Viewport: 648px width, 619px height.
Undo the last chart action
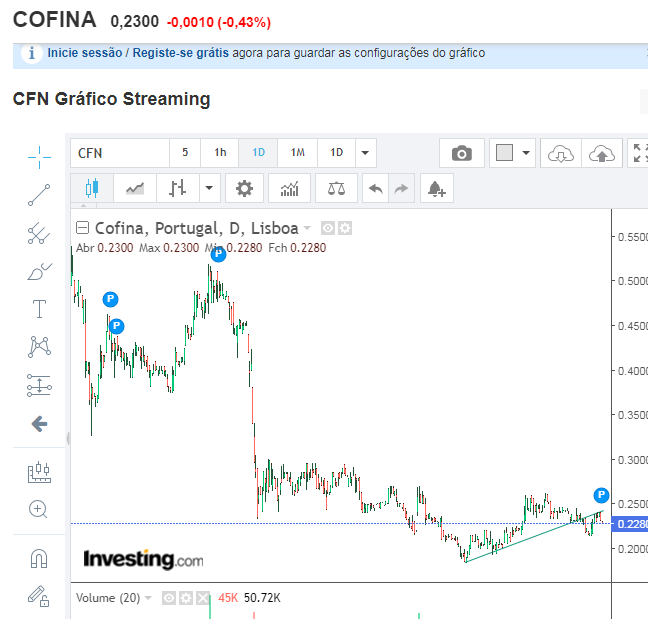[x=375, y=188]
